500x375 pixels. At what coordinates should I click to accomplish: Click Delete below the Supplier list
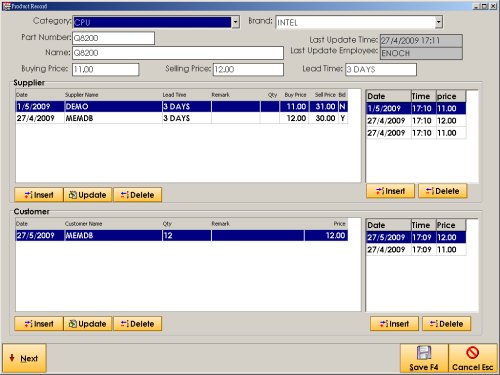coord(138,195)
